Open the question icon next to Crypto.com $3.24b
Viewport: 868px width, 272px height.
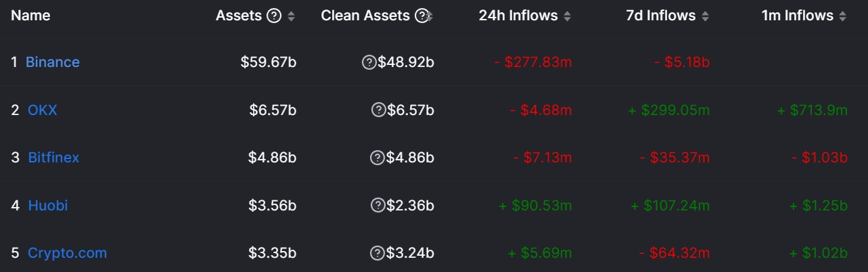[x=378, y=253]
